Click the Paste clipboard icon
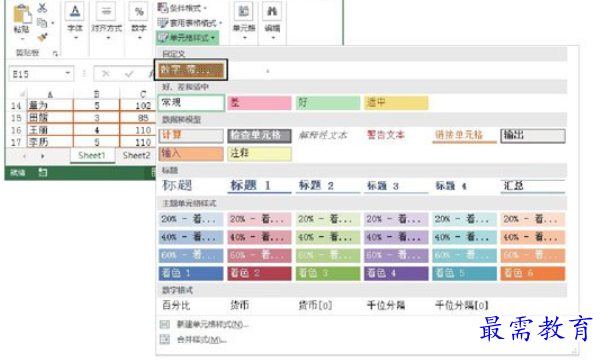This screenshot has width=601, height=360. [22, 14]
